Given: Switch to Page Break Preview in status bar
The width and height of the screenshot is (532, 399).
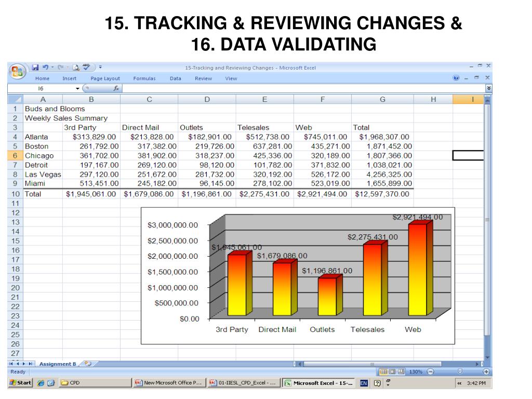Looking at the screenshot, I should click(x=401, y=371).
